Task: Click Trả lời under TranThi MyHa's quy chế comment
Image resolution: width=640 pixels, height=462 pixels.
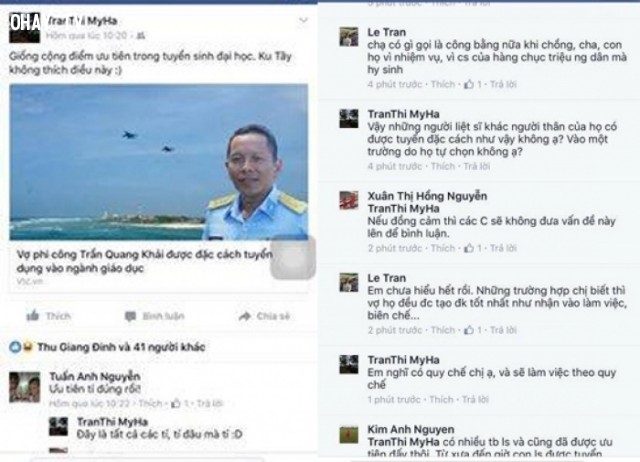Action: [x=475, y=399]
